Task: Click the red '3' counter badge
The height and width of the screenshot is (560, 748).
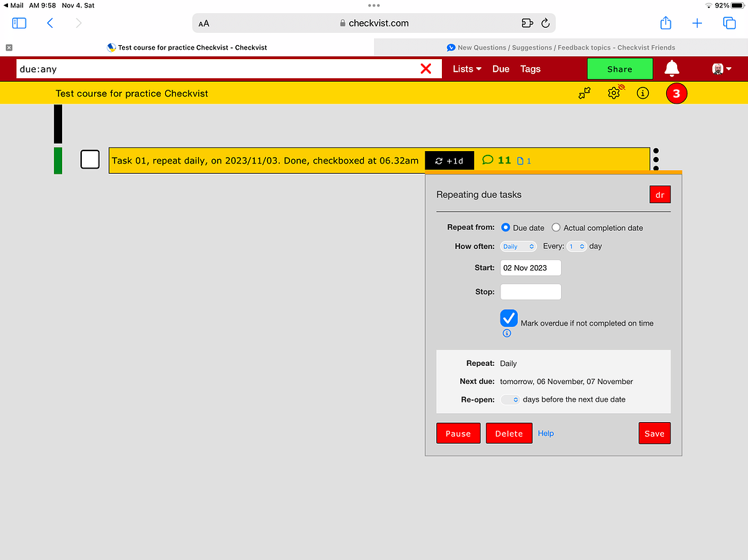Action: click(x=676, y=93)
